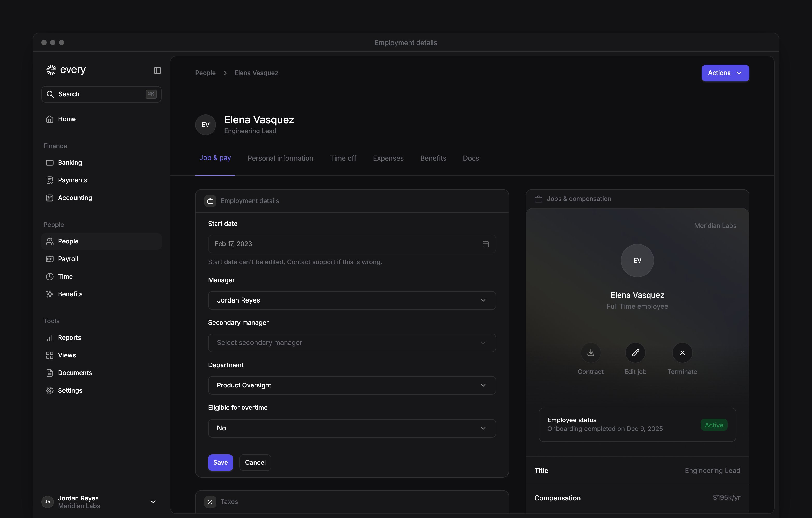The width and height of the screenshot is (812, 518).
Task: Switch to the Personal information tab
Action: coord(280,158)
